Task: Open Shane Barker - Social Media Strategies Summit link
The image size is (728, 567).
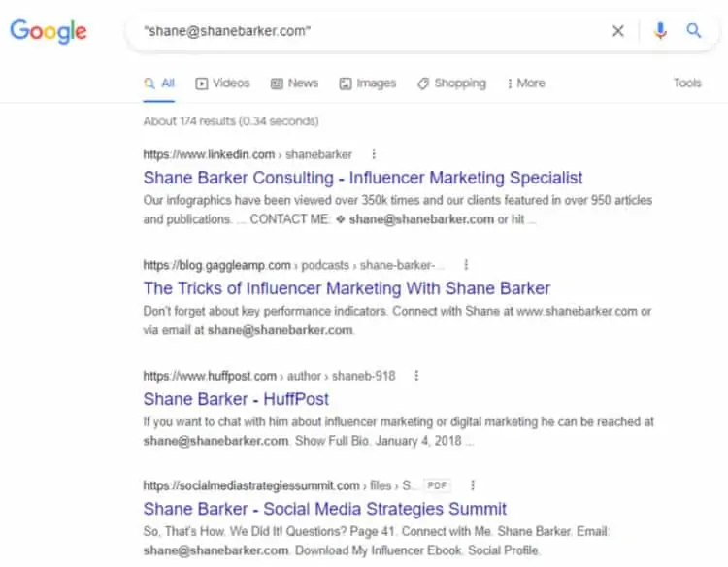Action: [x=325, y=509]
